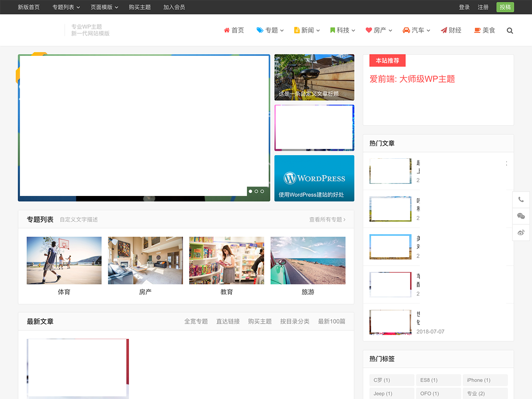The image size is (532, 399).
Task: Click the green 投稿 button
Action: 505,7
